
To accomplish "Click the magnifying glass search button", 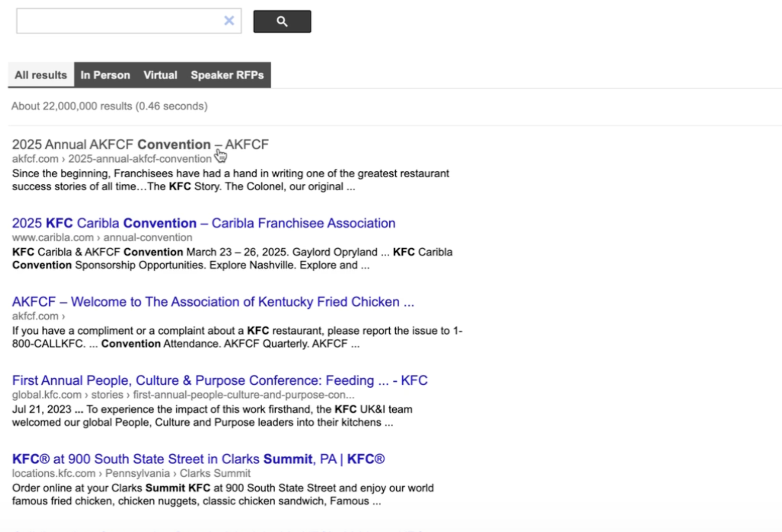I will click(x=282, y=21).
